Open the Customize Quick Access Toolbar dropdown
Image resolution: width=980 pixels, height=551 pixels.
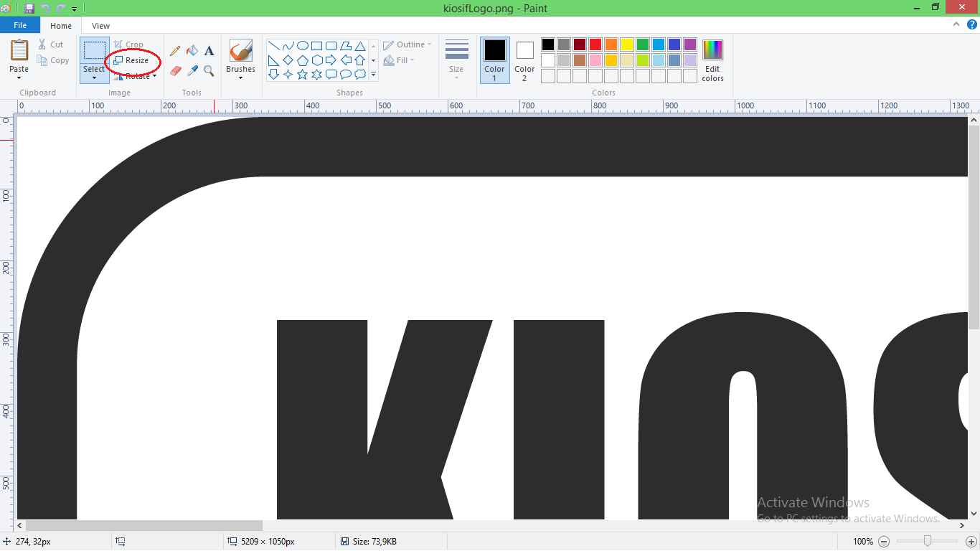point(74,9)
